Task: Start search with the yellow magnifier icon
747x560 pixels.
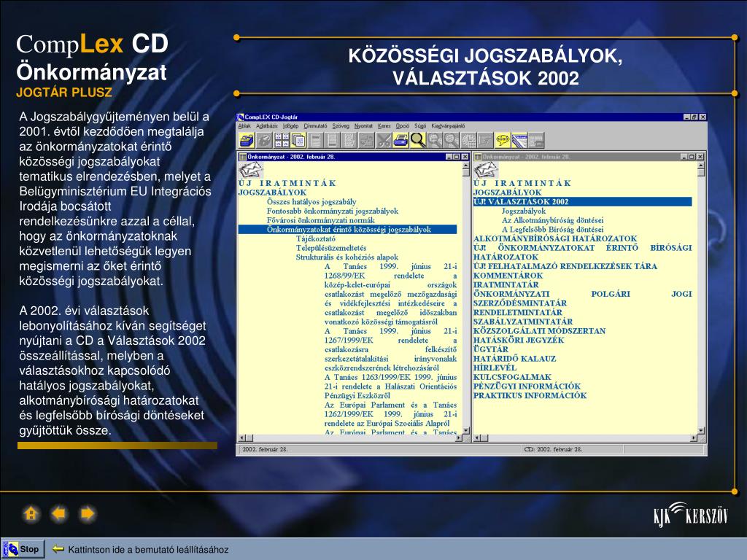Action: pyautogui.click(x=418, y=140)
